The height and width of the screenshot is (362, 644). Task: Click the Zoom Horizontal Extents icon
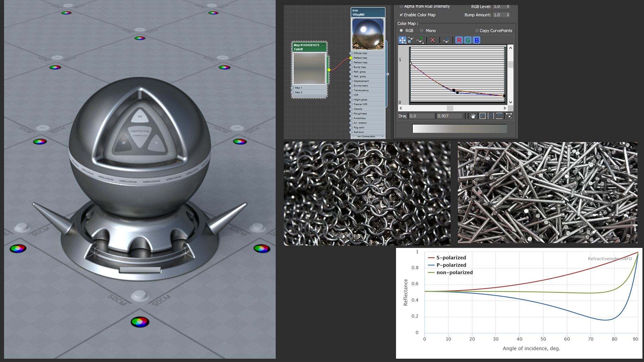tap(491, 116)
